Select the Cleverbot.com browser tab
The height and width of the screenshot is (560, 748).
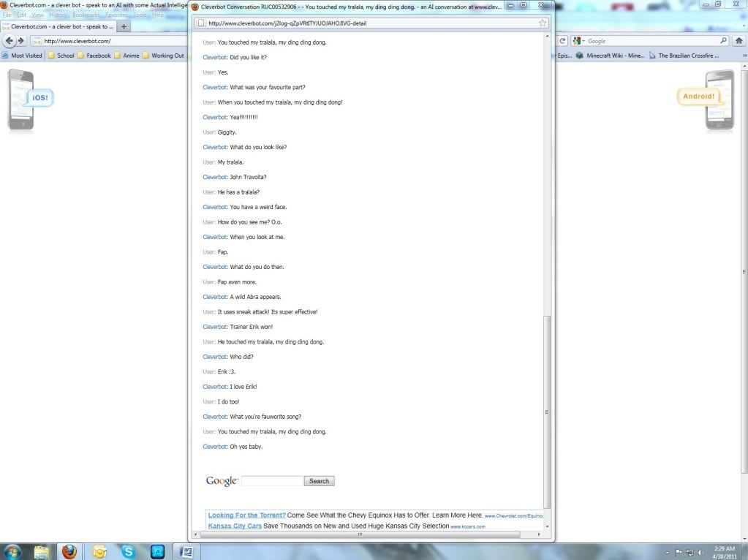click(57, 26)
